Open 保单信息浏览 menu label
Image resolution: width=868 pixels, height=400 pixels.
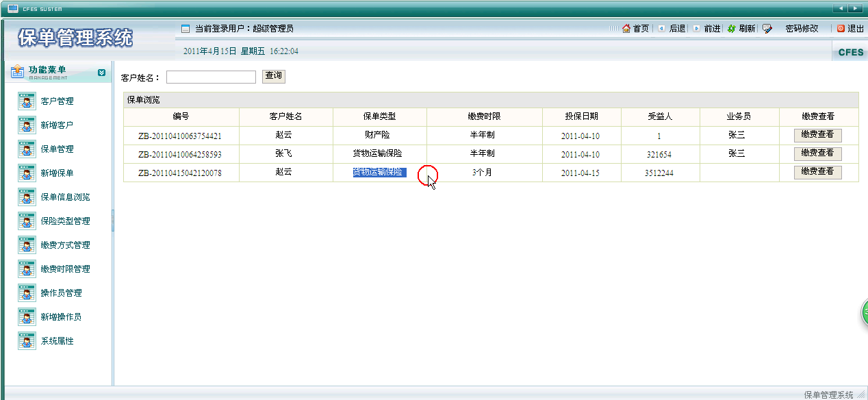[x=66, y=197]
